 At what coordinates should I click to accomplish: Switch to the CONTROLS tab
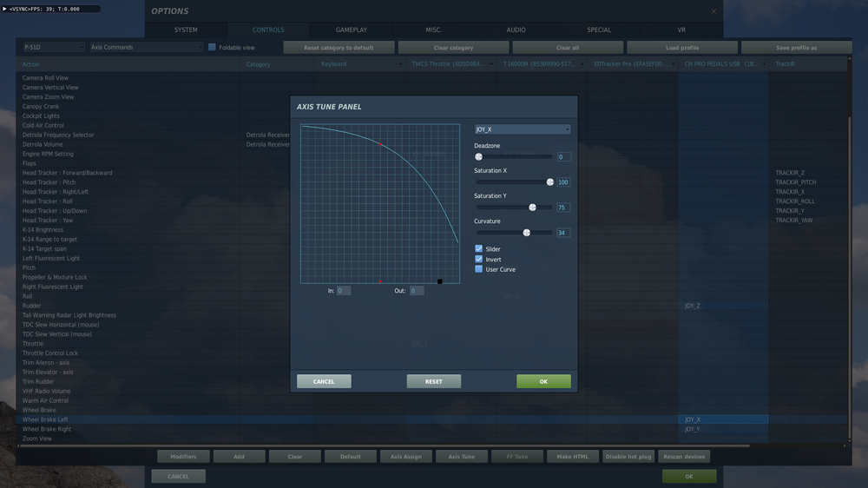[268, 30]
